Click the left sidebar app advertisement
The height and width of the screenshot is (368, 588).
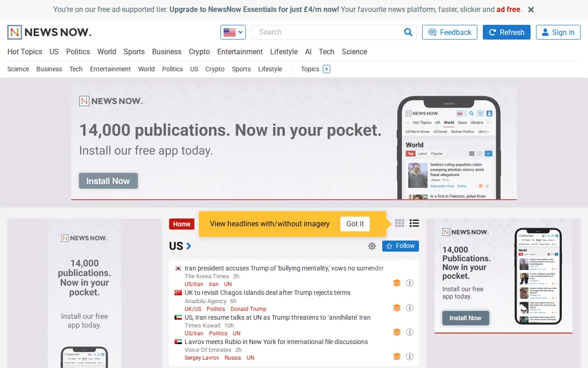tap(85, 293)
